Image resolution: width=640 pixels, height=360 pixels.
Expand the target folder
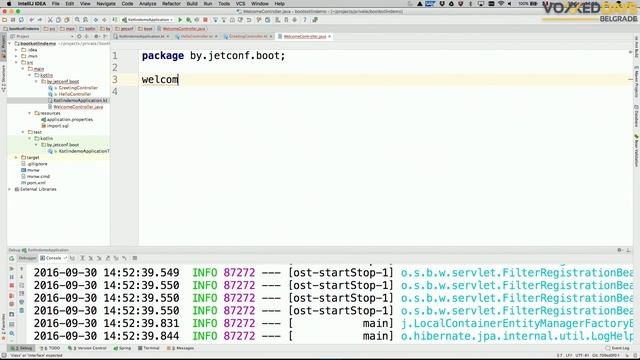click(16, 157)
